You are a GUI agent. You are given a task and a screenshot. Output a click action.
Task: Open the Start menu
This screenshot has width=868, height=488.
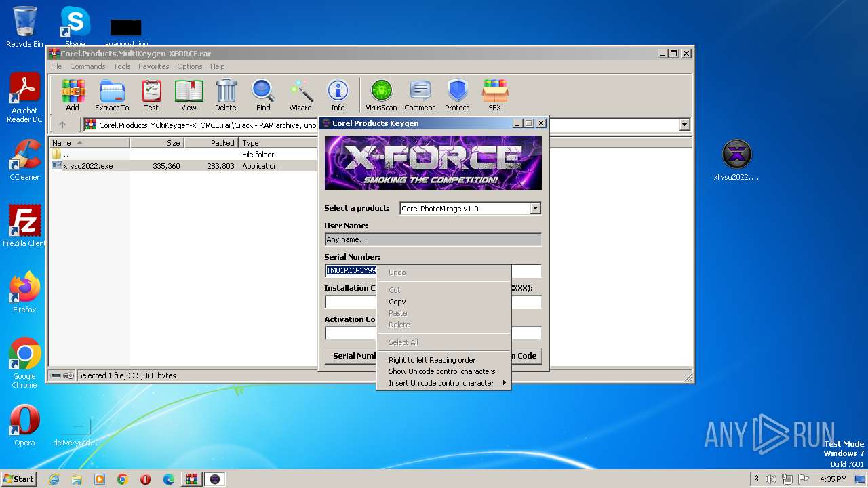pos(19,479)
